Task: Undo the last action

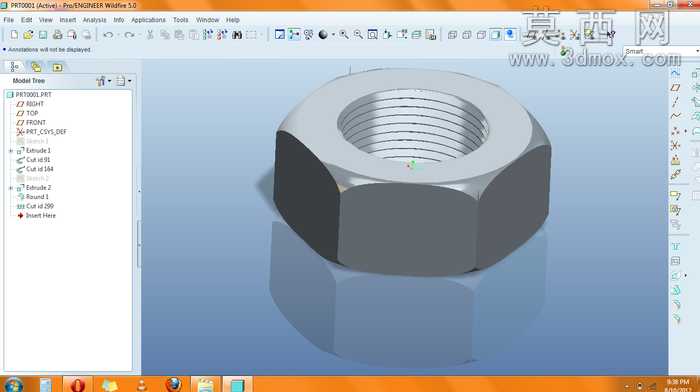Action: [x=108, y=34]
